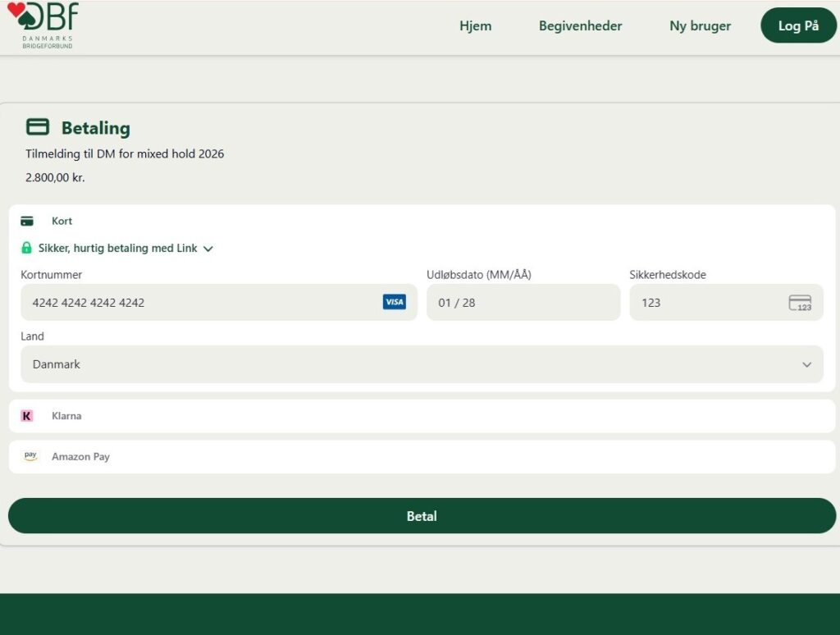Click the Log På button

click(798, 25)
